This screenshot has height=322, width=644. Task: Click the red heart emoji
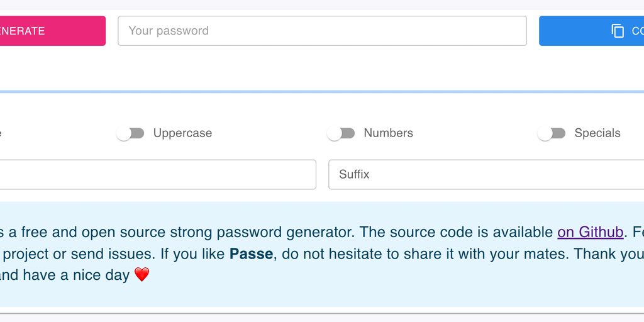(142, 275)
